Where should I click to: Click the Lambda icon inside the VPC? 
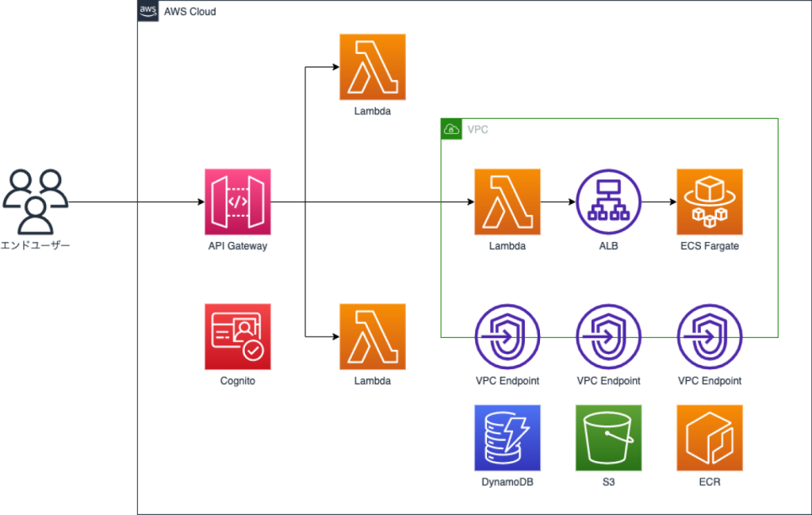(x=507, y=202)
